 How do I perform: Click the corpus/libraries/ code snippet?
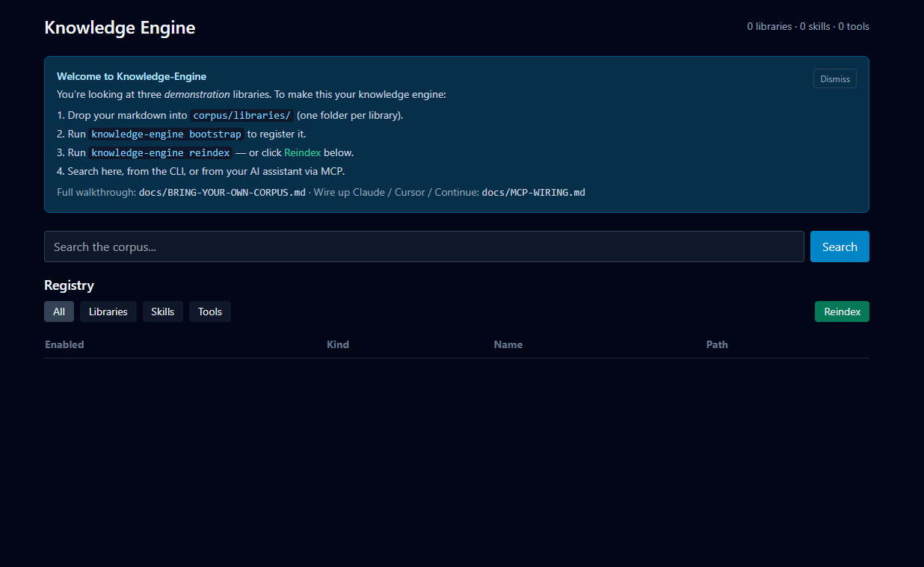(241, 116)
